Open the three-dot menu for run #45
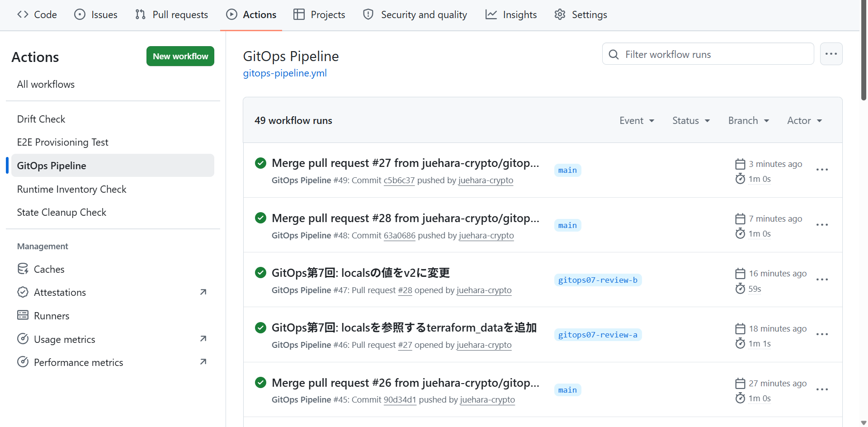The height and width of the screenshot is (427, 868). (x=822, y=389)
